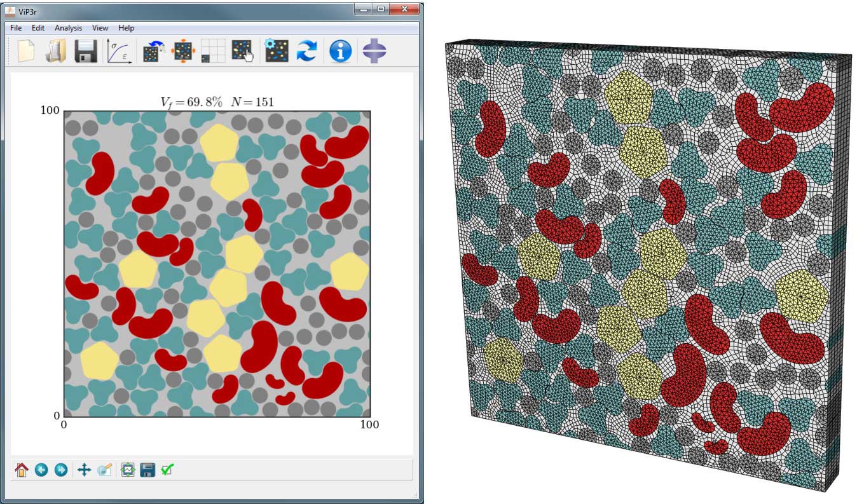Maximize the ViP3r window
This screenshot has height=504, width=857.
pyautogui.click(x=381, y=10)
